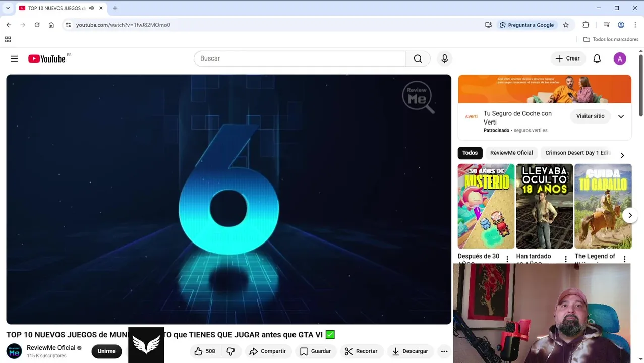
Task: Expand the Verti ad options chevron
Action: [x=621, y=116]
